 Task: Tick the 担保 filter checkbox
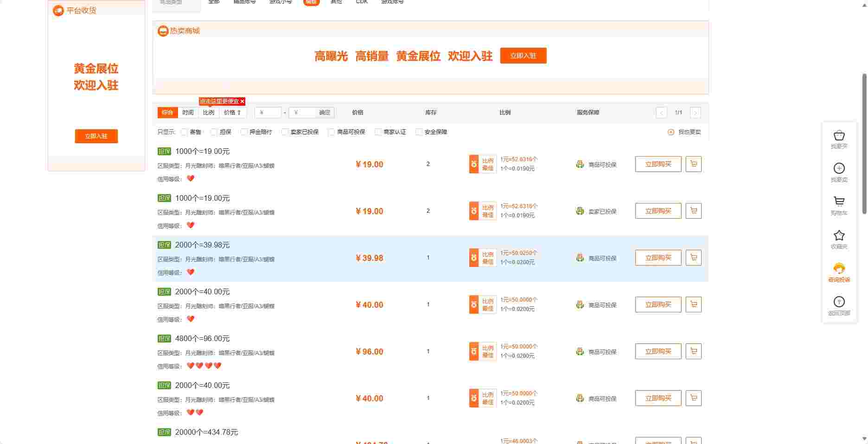pos(214,132)
